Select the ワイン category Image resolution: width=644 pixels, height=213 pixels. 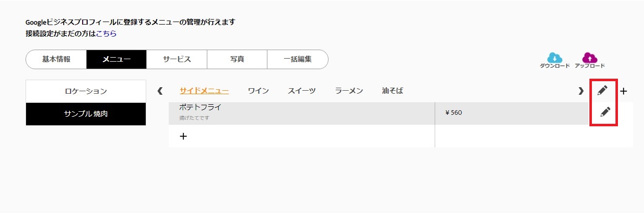(x=258, y=91)
